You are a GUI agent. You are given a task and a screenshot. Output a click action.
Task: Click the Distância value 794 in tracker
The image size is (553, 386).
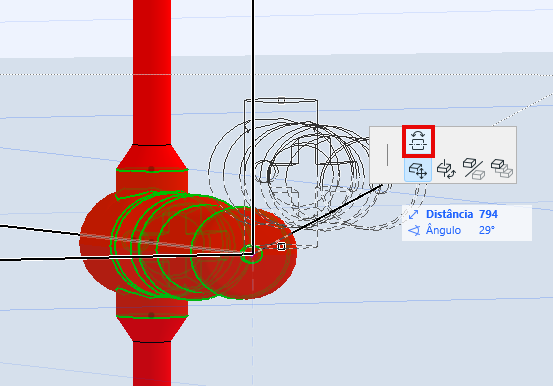(x=488, y=214)
